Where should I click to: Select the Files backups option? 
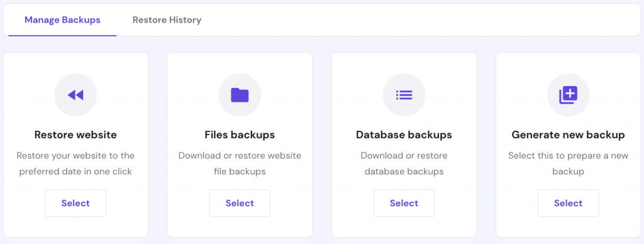coord(240,203)
